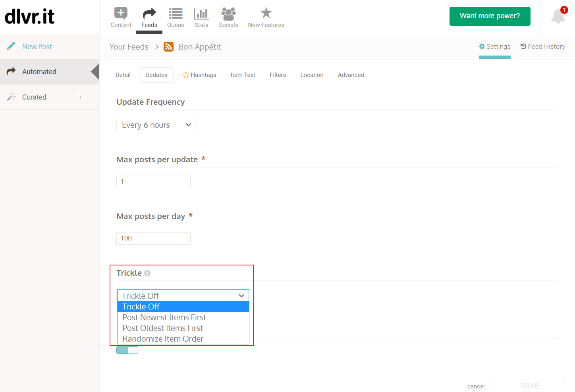Open the Update Frequency dropdown

(x=156, y=125)
